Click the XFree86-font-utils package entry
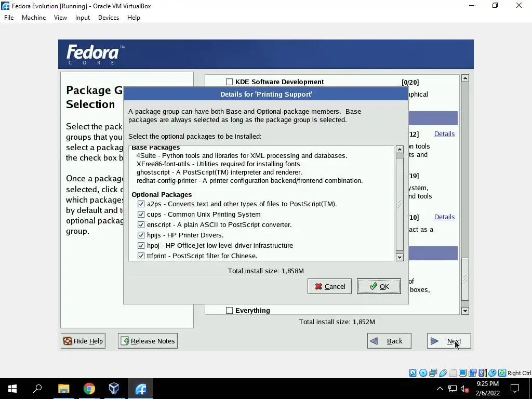 click(x=218, y=164)
